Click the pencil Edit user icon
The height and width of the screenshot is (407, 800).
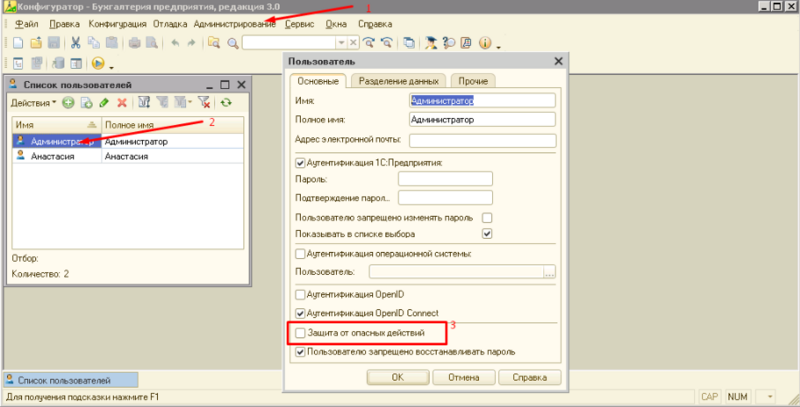[x=104, y=103]
